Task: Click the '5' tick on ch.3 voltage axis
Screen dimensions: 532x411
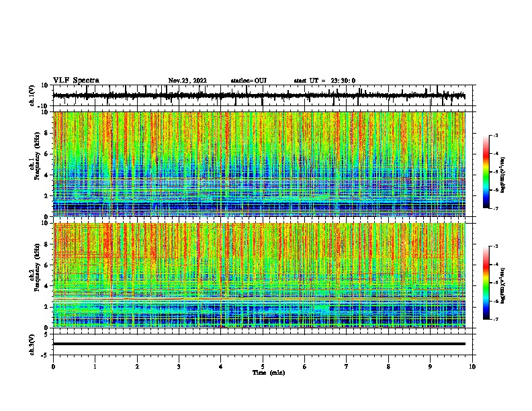Action: point(47,334)
